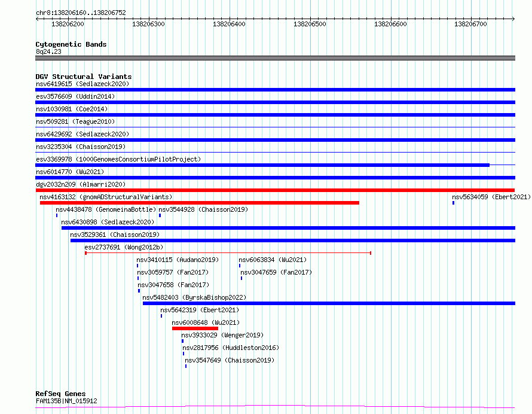Click the nsv3410115 blue marker
532x414 pixels.
(x=137, y=266)
